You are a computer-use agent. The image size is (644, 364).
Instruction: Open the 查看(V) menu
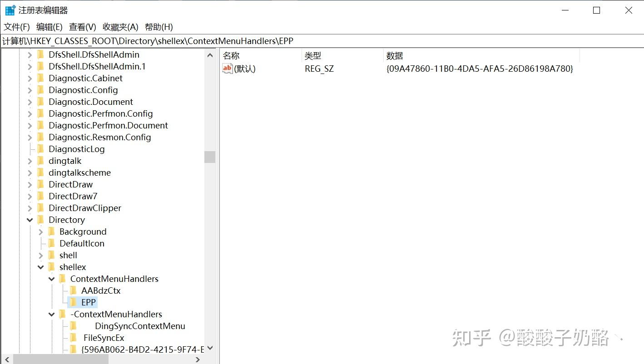[82, 27]
